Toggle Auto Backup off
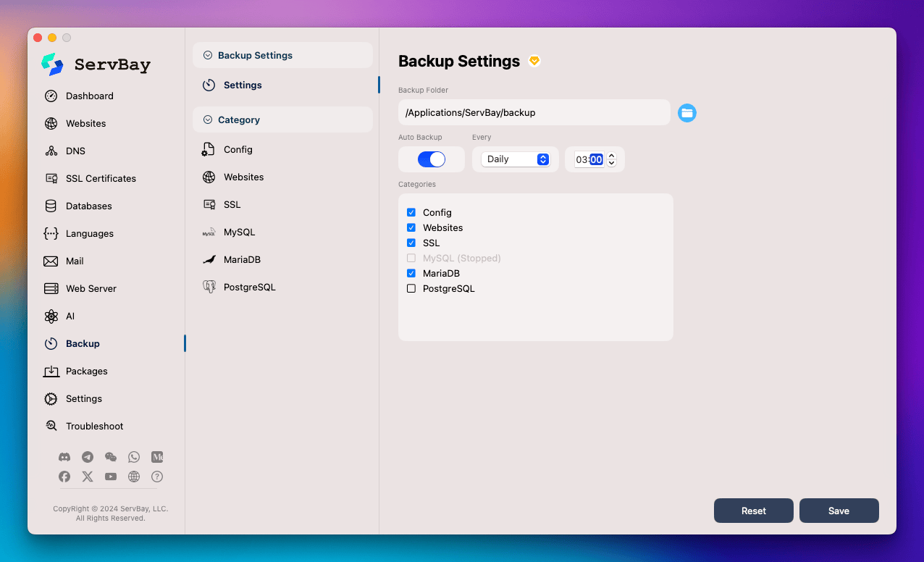924x562 pixels. tap(431, 159)
